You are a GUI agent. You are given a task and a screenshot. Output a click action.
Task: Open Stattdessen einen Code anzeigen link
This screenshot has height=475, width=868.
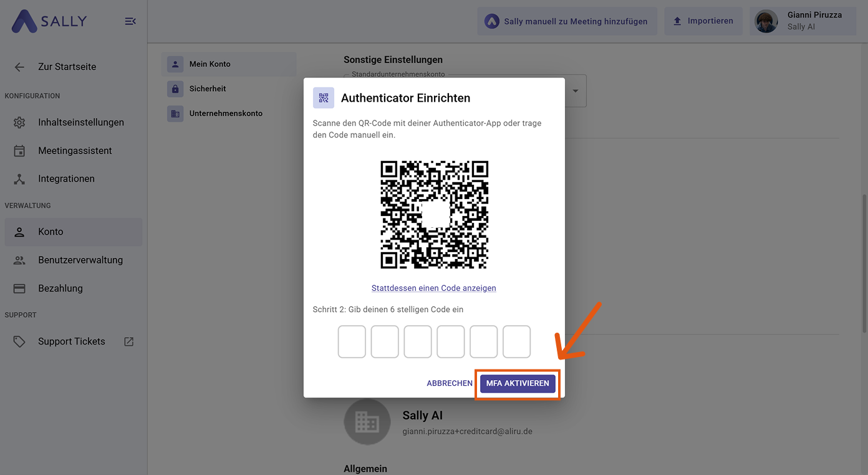coord(433,288)
